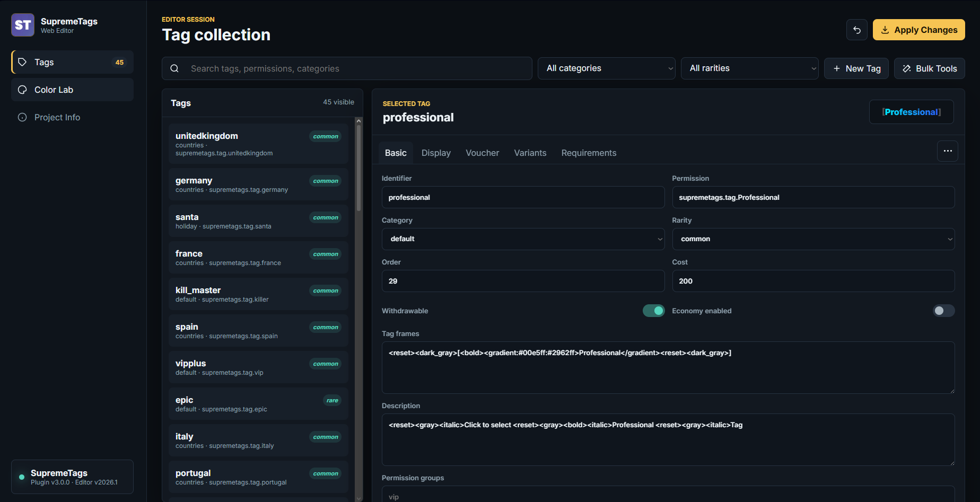Switch to the Basic tab
This screenshot has width=980, height=502.
(x=396, y=153)
